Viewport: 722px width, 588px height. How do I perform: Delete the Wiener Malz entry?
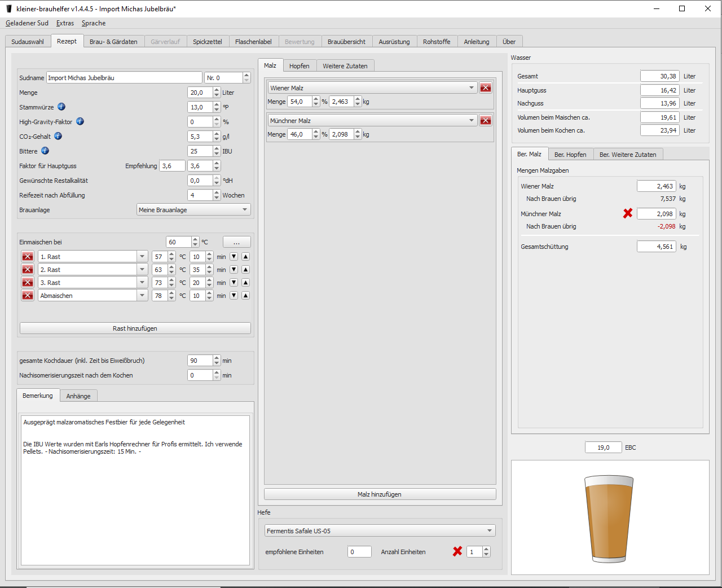point(485,87)
